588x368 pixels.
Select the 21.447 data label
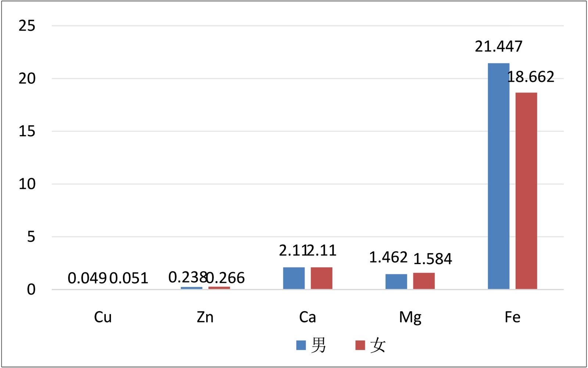point(498,47)
